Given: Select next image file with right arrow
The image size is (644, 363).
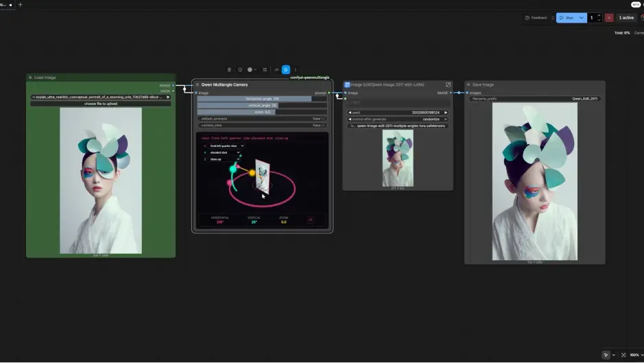Looking at the screenshot, I should point(168,97).
